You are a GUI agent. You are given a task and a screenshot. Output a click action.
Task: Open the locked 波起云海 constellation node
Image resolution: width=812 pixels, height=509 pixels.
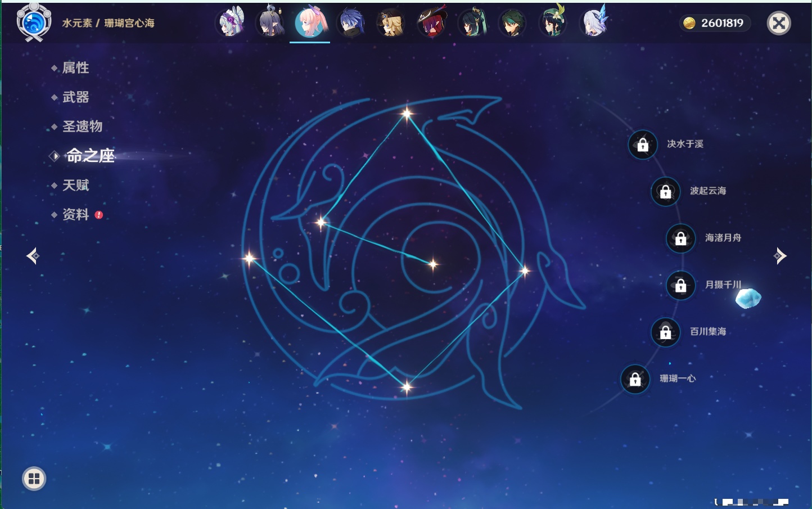[x=666, y=191]
